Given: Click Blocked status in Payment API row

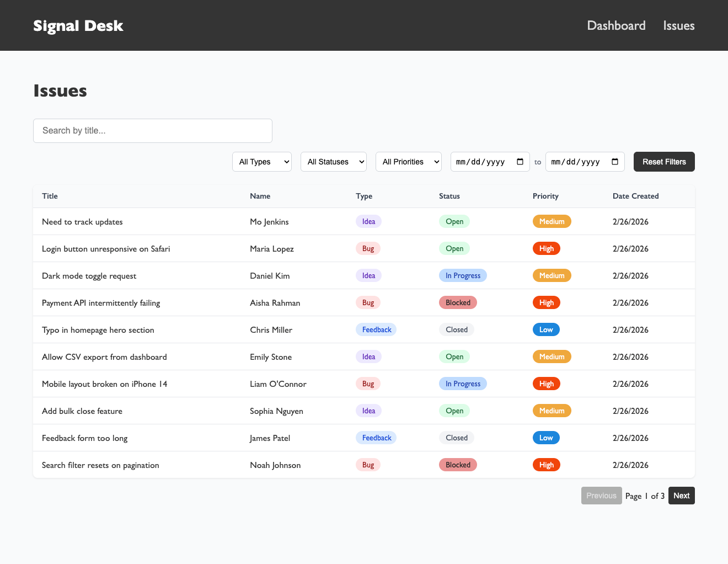Looking at the screenshot, I should 458,302.
